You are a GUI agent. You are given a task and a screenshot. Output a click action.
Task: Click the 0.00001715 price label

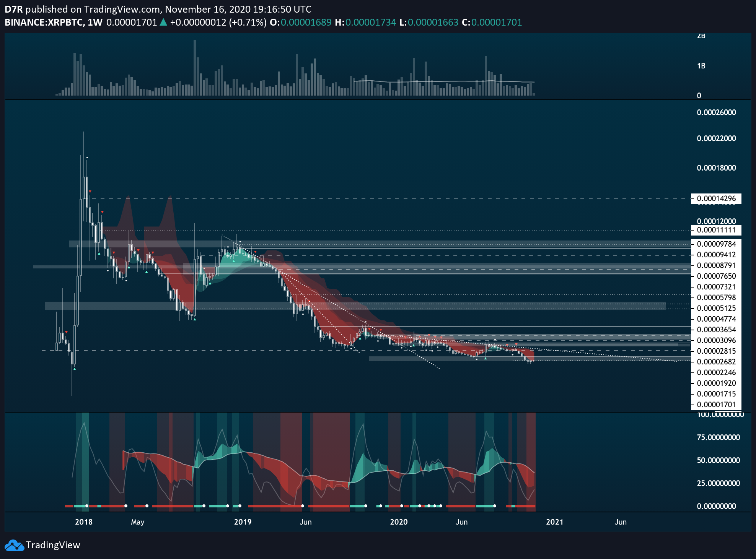(x=716, y=394)
